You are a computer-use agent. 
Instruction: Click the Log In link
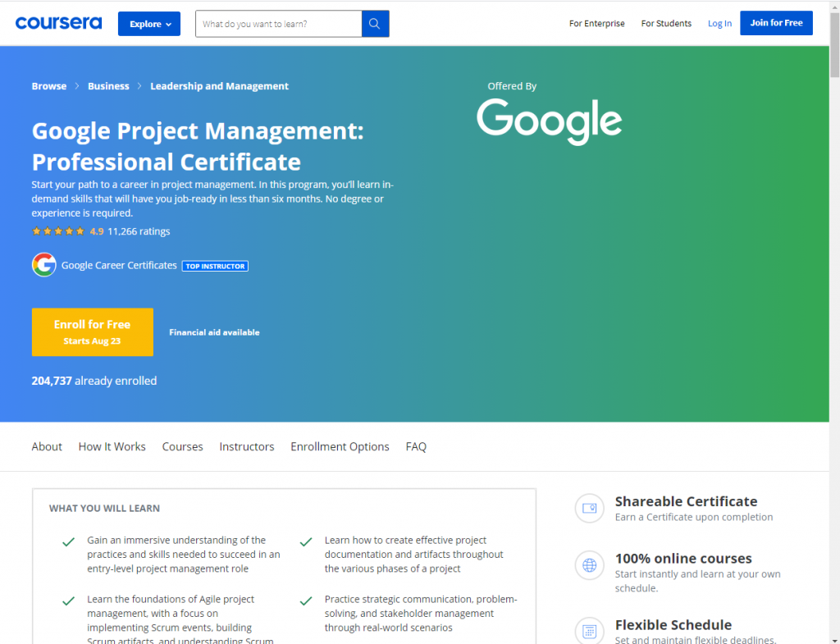click(719, 23)
